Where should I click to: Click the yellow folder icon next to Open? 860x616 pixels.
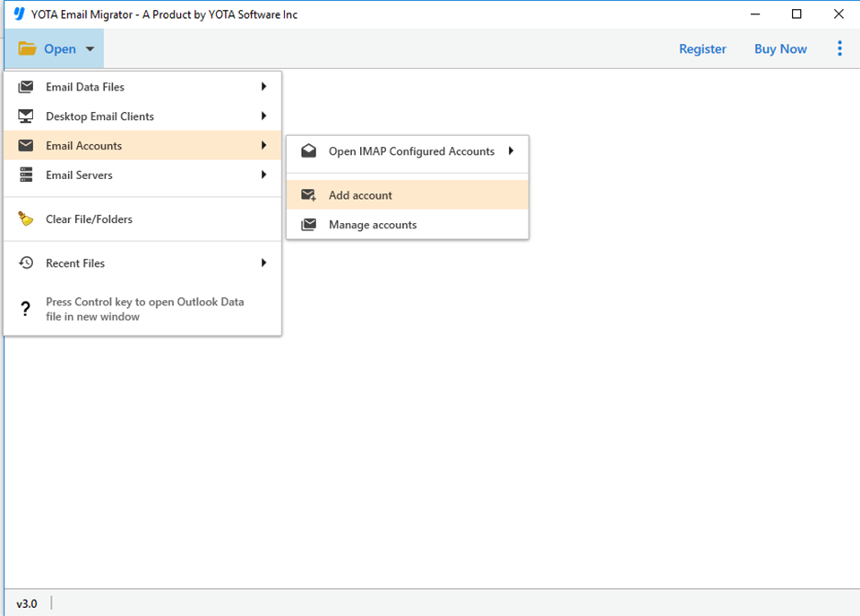(25, 48)
